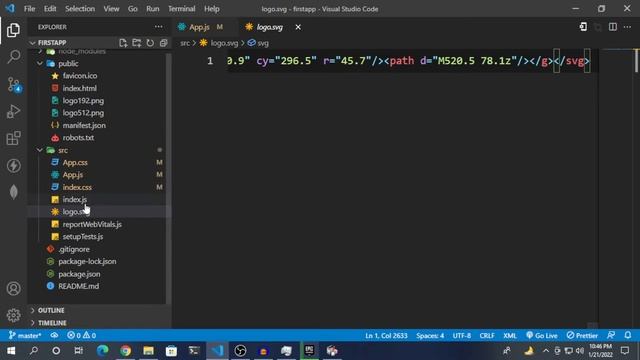Open the File menu
The width and height of the screenshot is (640, 360).
pos(29,9)
